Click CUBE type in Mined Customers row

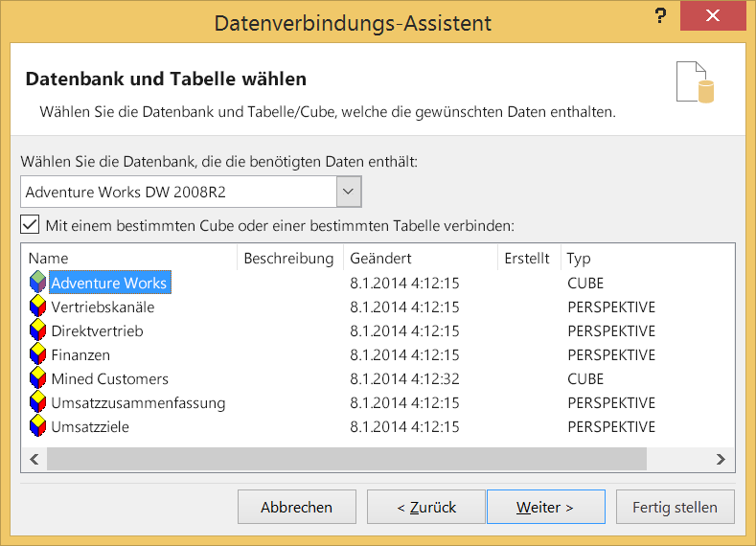tap(585, 378)
